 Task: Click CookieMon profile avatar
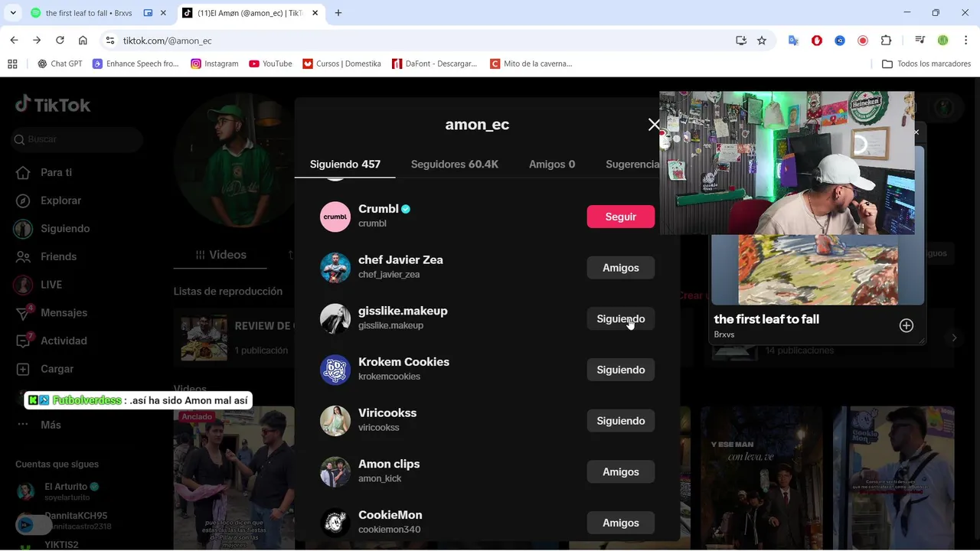click(335, 523)
